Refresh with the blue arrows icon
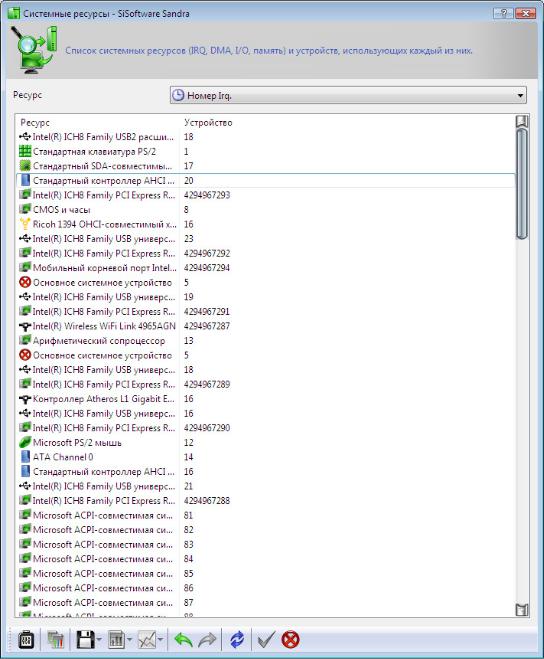The width and height of the screenshot is (544, 659). 237,640
